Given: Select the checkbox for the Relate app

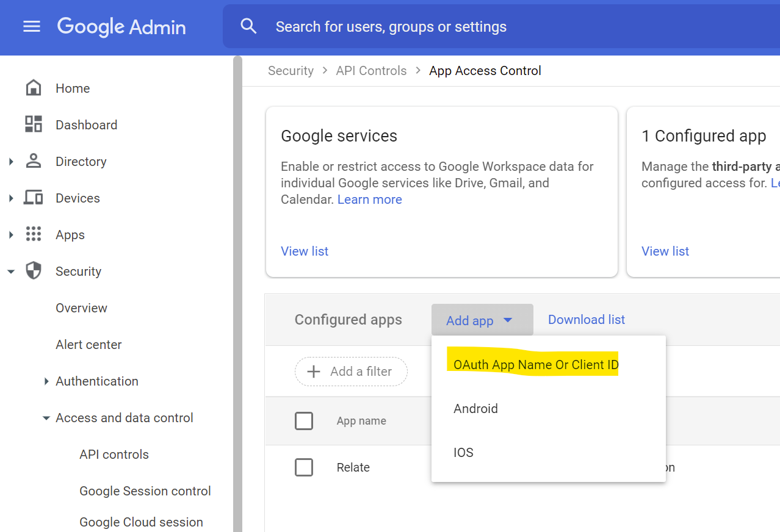Looking at the screenshot, I should [304, 467].
